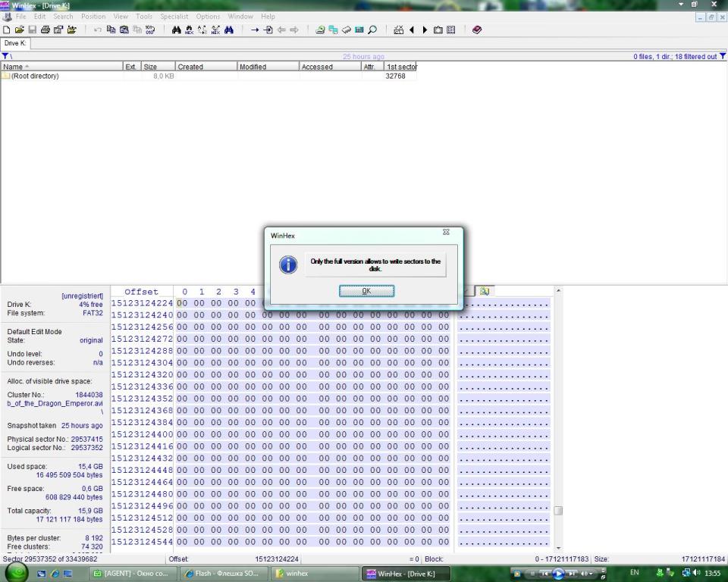Switch to the winhex folder taskbar button

[315, 574]
